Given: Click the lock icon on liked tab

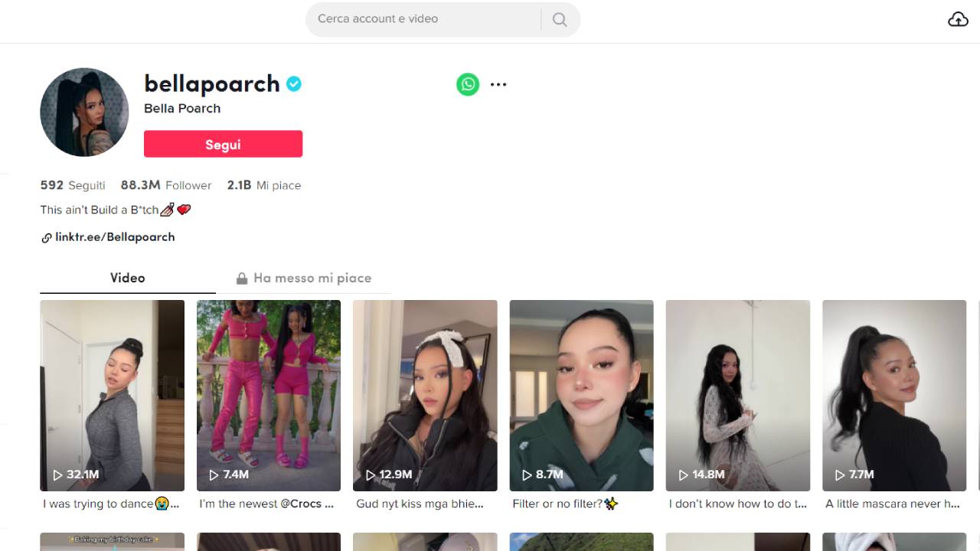Looking at the screenshot, I should coord(242,279).
